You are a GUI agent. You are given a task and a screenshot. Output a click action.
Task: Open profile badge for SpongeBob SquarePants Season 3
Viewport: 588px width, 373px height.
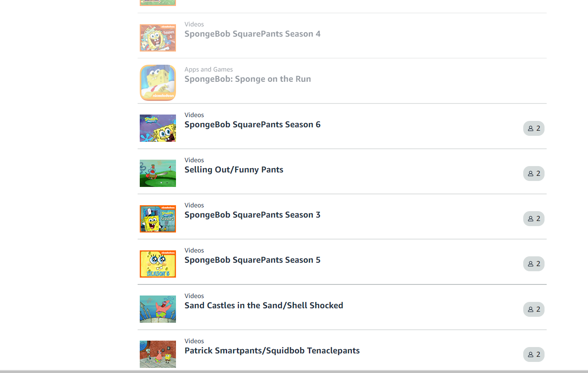coord(533,219)
